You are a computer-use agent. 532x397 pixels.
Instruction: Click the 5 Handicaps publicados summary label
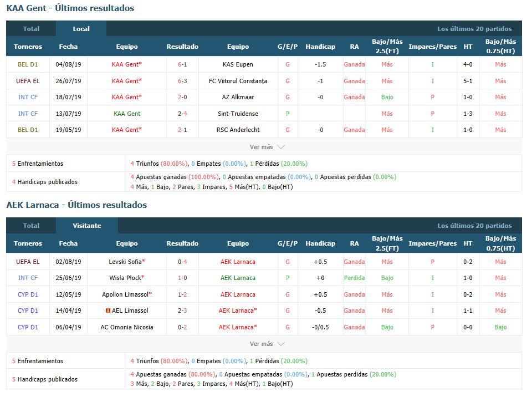click(x=45, y=379)
